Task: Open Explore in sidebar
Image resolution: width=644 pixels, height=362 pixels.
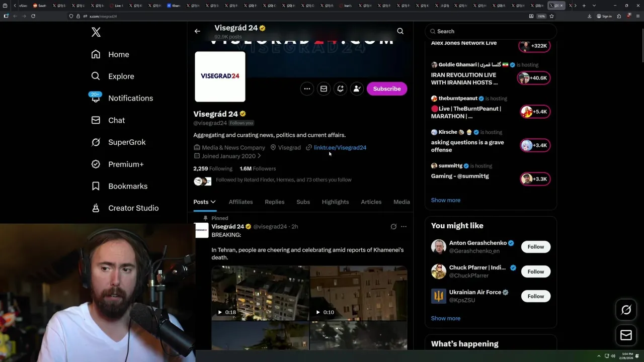Action: click(113, 76)
